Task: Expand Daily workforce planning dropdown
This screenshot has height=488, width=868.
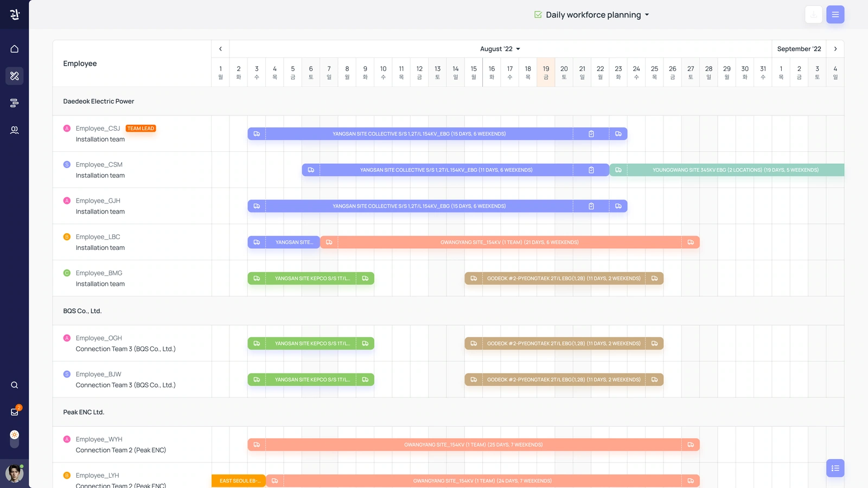Action: click(x=592, y=15)
